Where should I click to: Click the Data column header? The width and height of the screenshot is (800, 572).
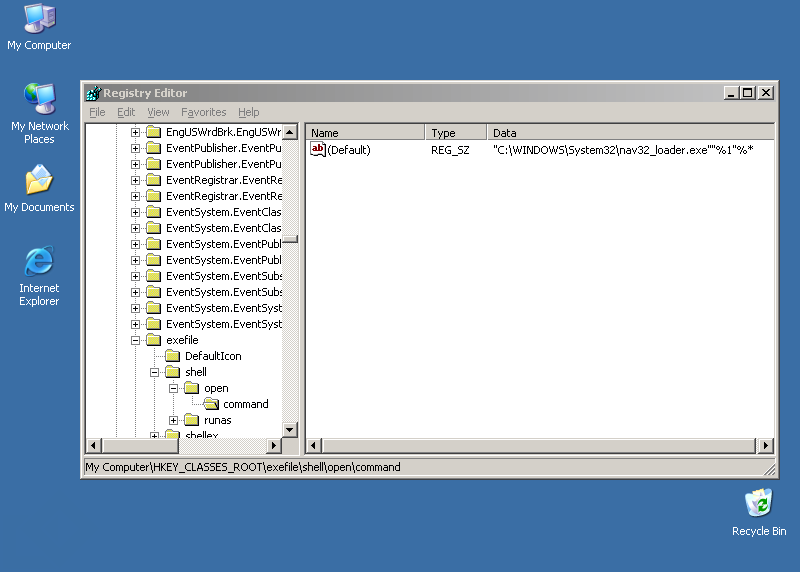coord(631,133)
